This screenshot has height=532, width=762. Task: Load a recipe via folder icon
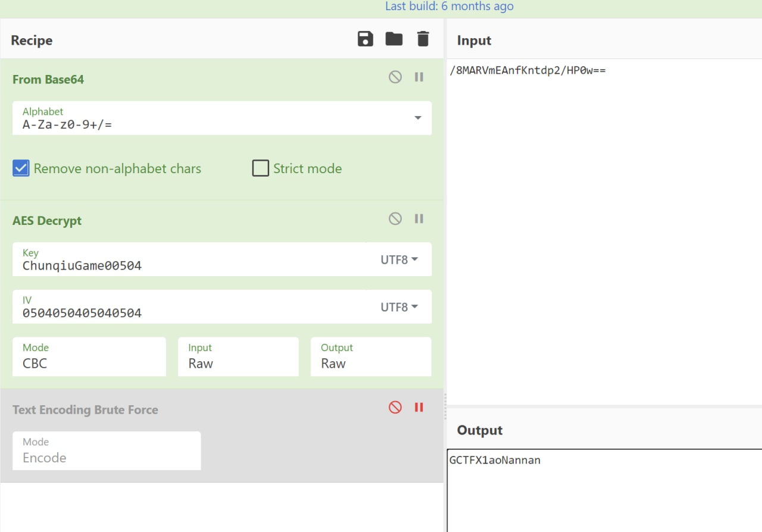coord(394,39)
